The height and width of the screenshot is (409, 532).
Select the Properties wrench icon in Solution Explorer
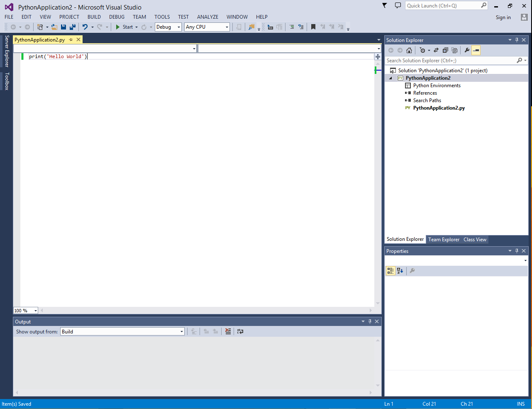(x=467, y=50)
